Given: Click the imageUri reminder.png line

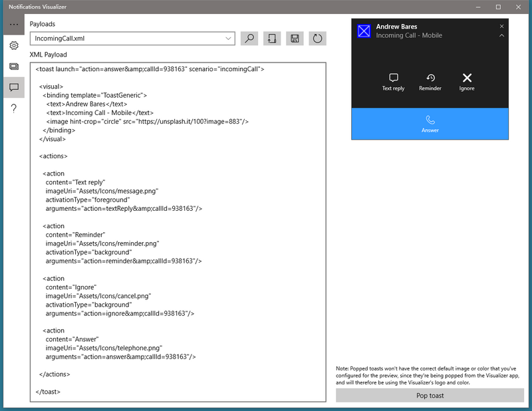Looking at the screenshot, I should click(x=102, y=243).
